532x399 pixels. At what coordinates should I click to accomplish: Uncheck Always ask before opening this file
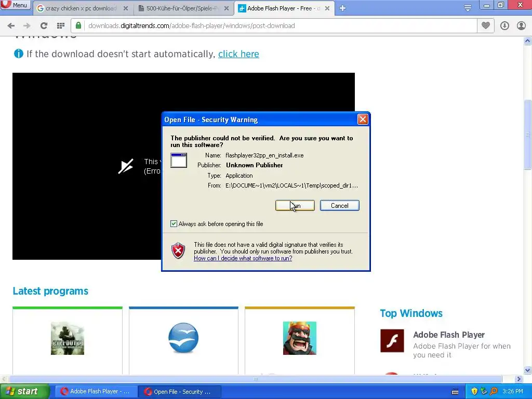[174, 223]
